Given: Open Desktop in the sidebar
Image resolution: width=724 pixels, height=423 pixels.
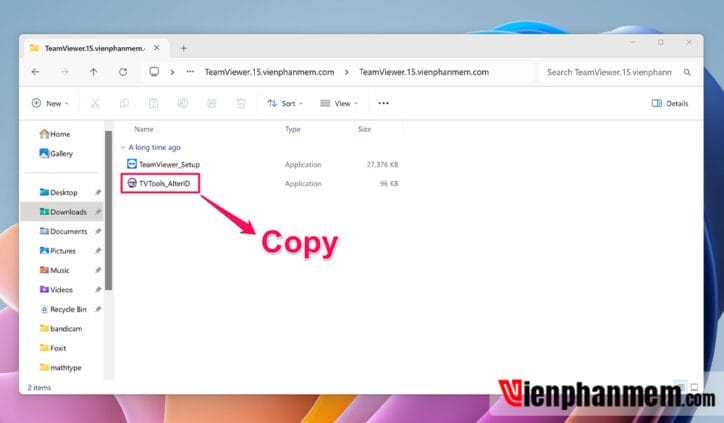Looking at the screenshot, I should pos(59,192).
